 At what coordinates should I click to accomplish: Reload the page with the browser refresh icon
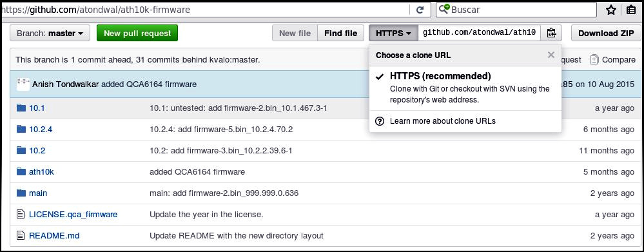pos(420,10)
